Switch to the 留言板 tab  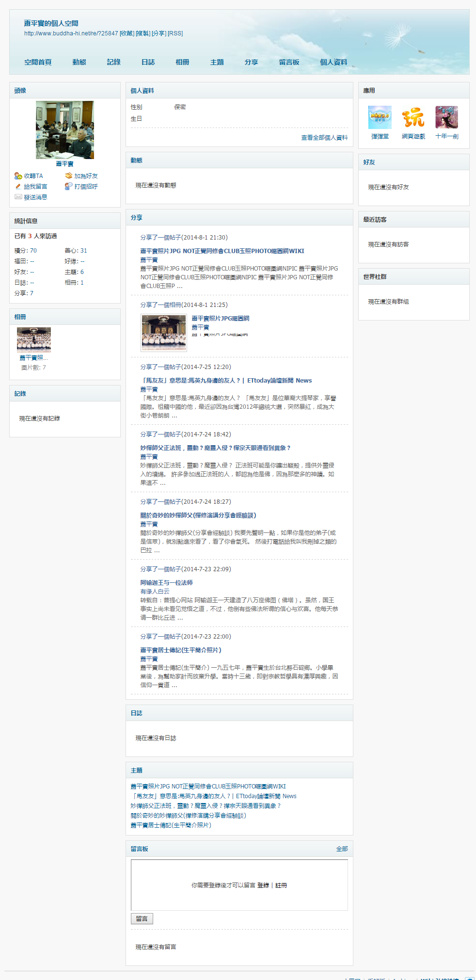(289, 62)
